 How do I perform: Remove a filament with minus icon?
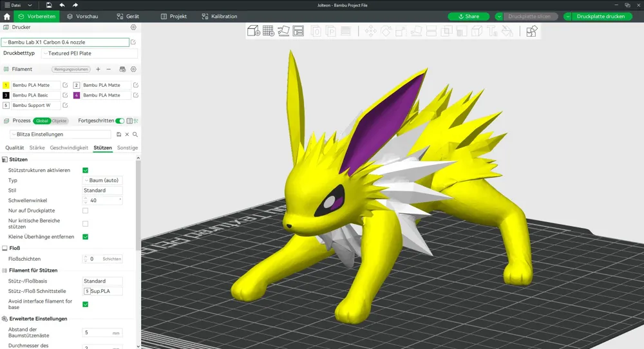tap(108, 70)
